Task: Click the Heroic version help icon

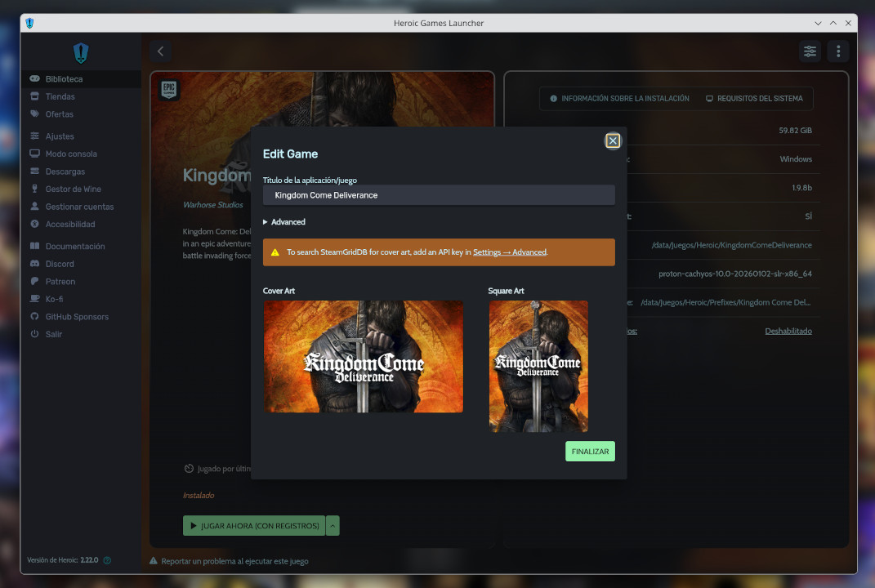Action: click(107, 560)
